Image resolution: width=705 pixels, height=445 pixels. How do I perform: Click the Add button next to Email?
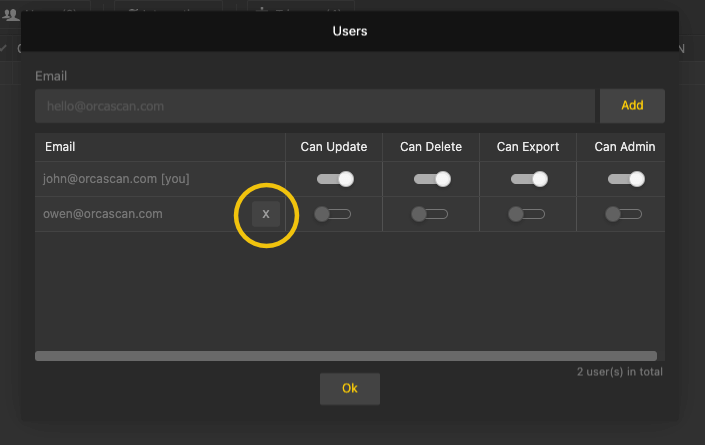632,105
